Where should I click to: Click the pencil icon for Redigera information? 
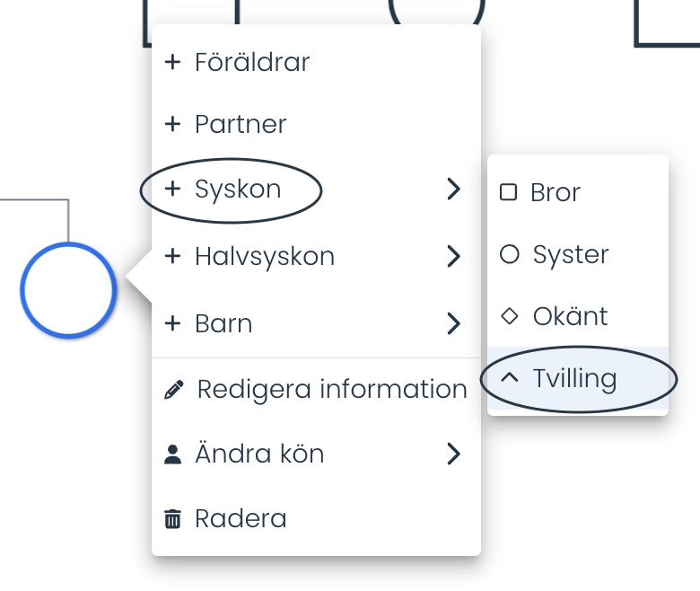click(x=174, y=389)
